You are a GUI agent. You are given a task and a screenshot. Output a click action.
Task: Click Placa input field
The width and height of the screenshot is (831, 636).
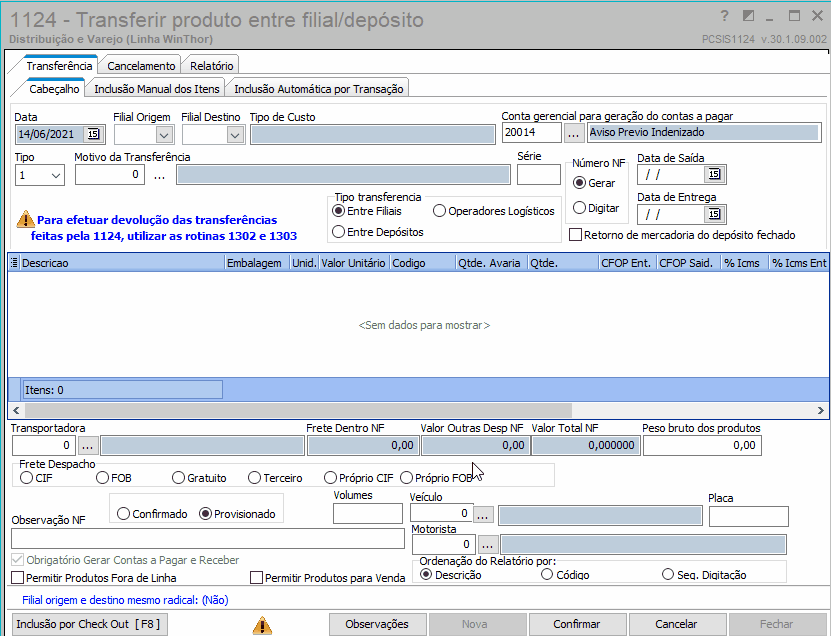click(x=748, y=516)
